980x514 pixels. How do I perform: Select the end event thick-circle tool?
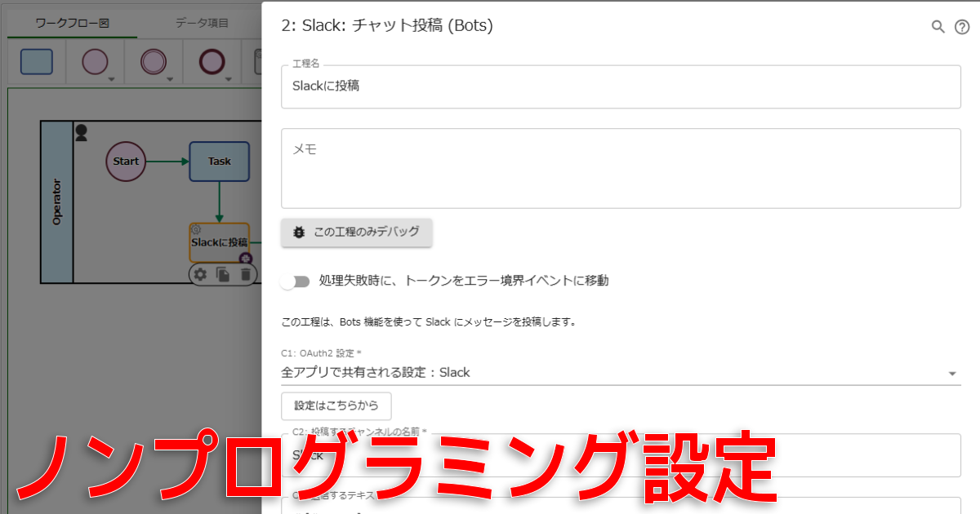tap(212, 62)
